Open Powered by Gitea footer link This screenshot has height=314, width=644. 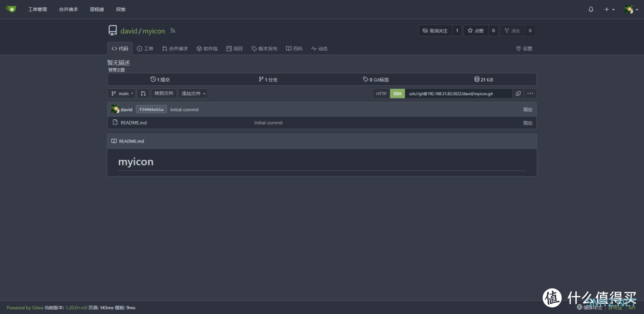coord(24,308)
